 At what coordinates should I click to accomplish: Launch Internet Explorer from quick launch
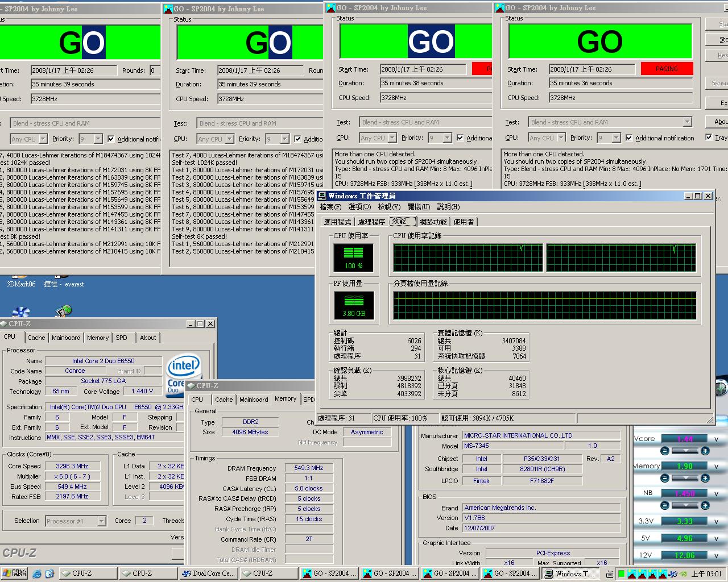37,573
